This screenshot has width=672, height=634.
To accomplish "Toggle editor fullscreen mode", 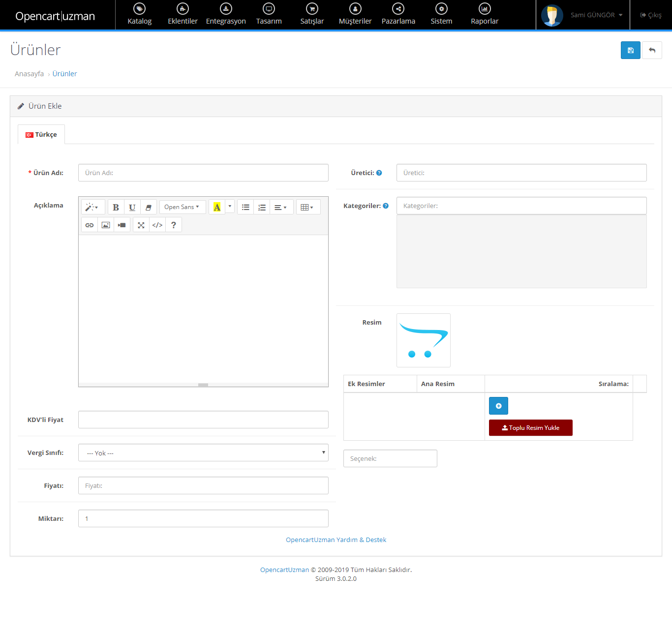I will (141, 225).
